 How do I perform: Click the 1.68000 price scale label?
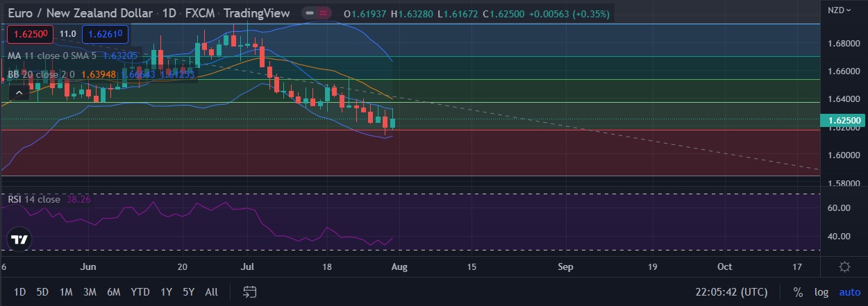click(843, 44)
